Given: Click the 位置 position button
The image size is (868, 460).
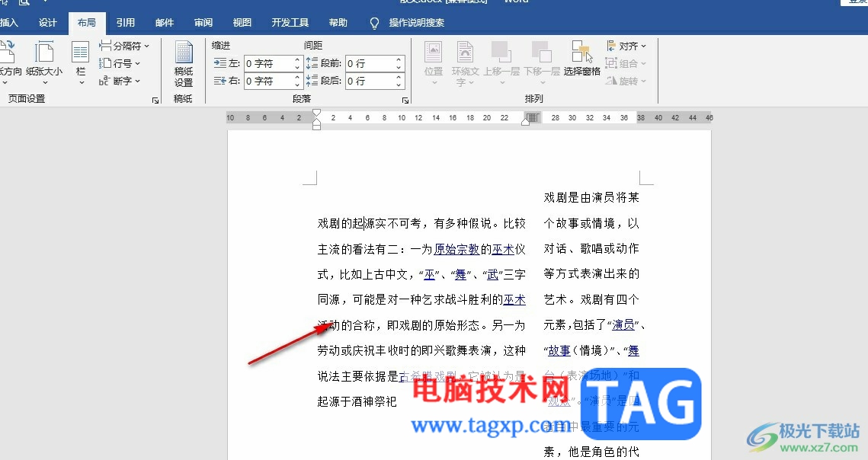Looking at the screenshot, I should pos(434,62).
